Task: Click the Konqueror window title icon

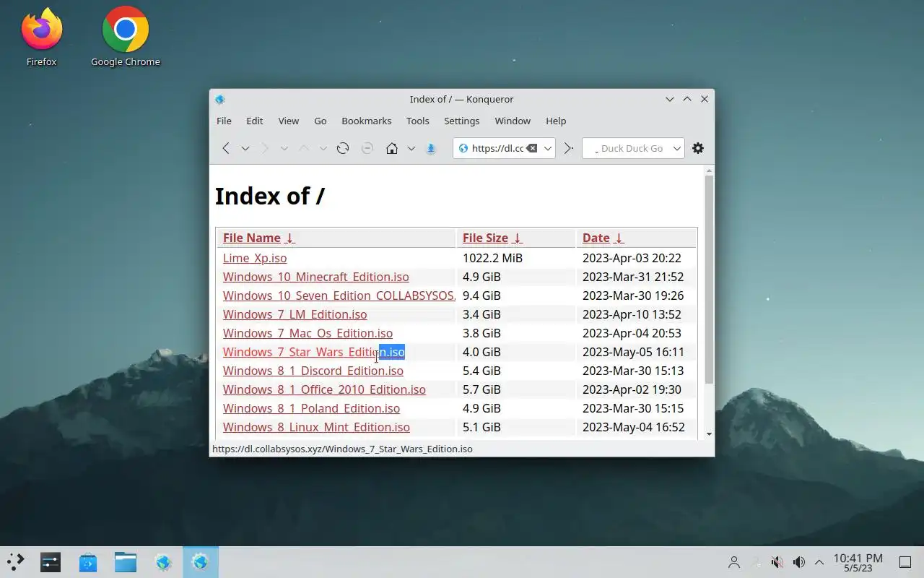Action: [220, 100]
